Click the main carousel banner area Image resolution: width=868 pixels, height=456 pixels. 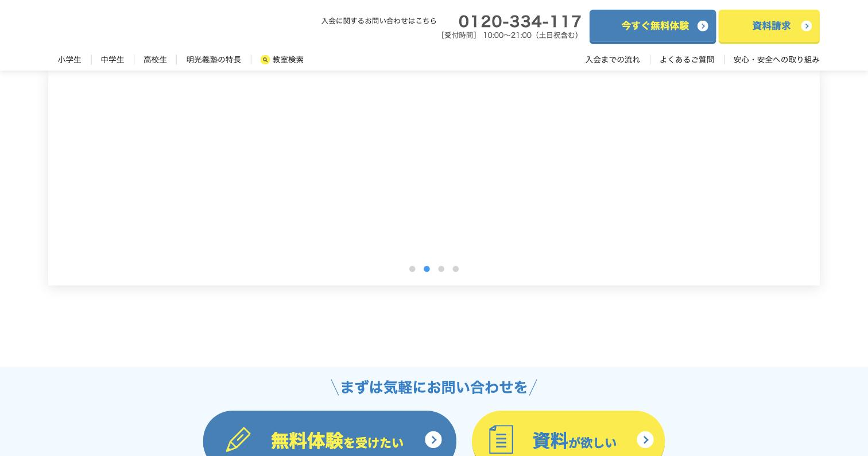[x=434, y=178]
